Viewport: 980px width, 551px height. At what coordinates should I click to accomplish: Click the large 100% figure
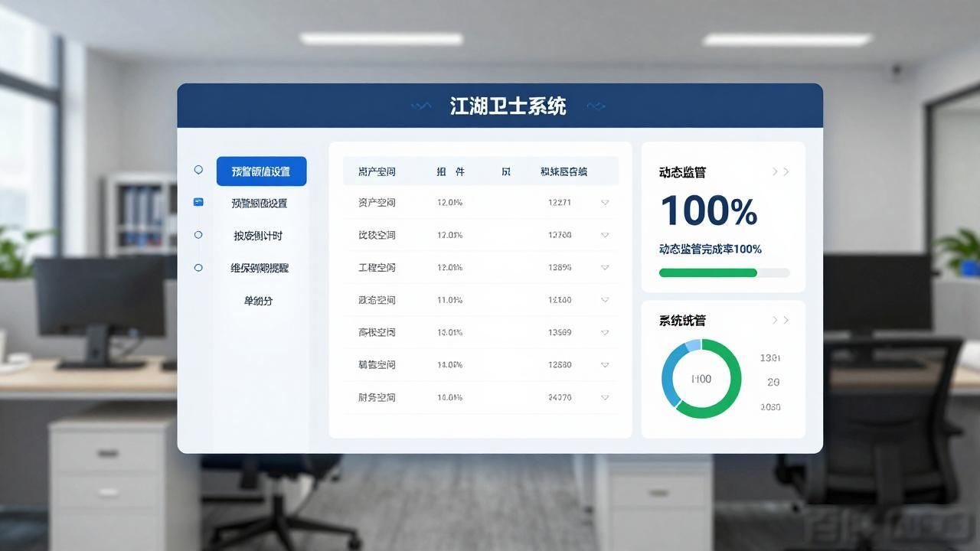709,210
